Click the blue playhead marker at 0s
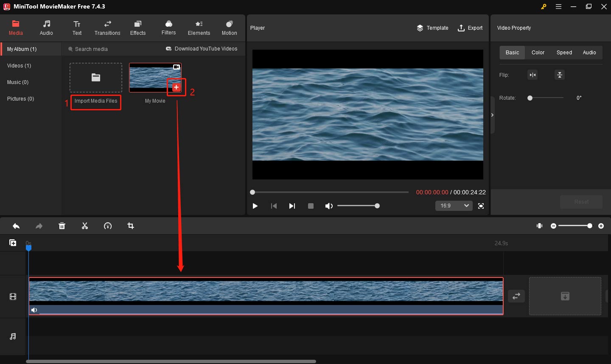Image resolution: width=611 pixels, height=364 pixels. coord(28,247)
